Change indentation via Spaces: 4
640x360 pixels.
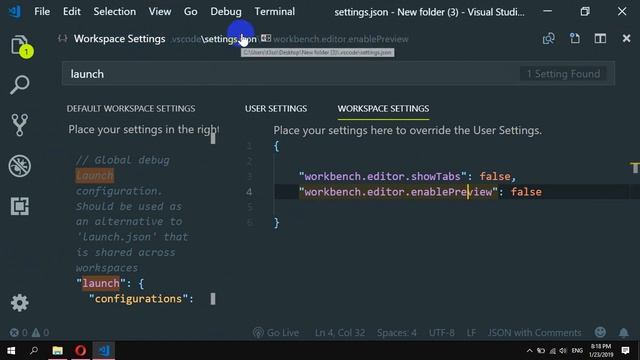coord(397,333)
